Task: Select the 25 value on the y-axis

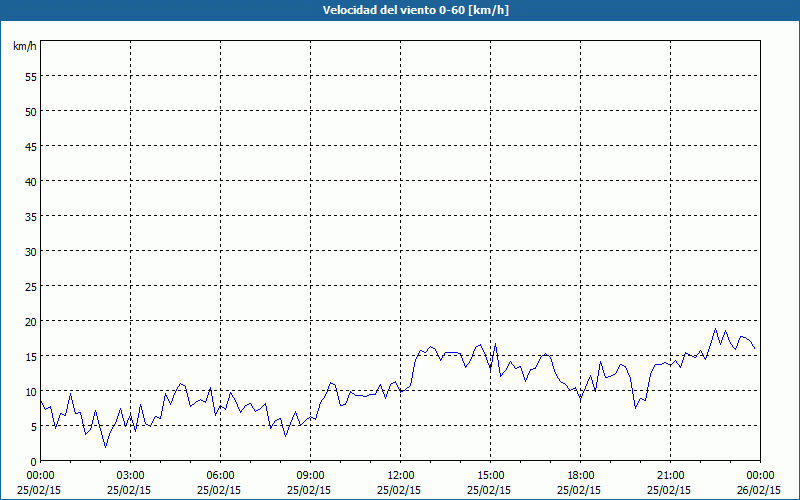Action: [30, 286]
